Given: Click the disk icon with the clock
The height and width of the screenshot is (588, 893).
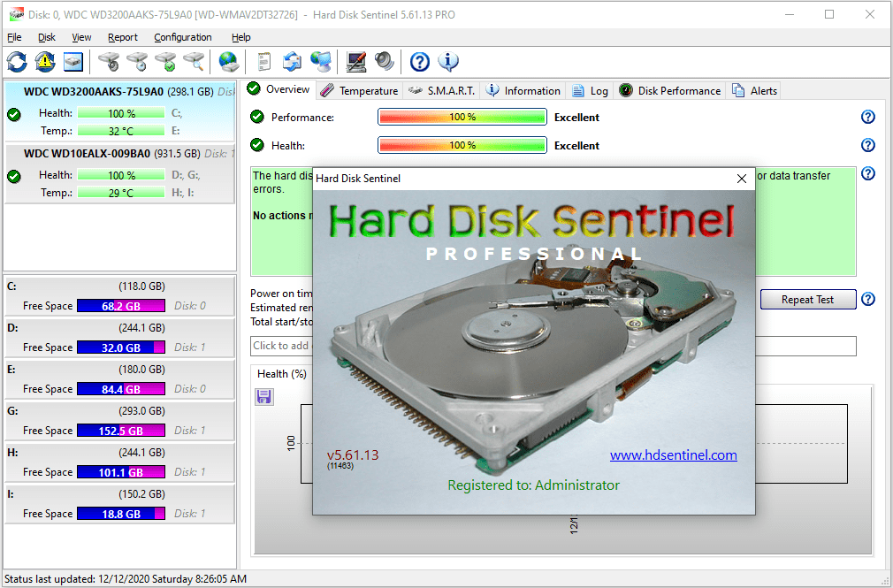Looking at the screenshot, I should [137, 62].
